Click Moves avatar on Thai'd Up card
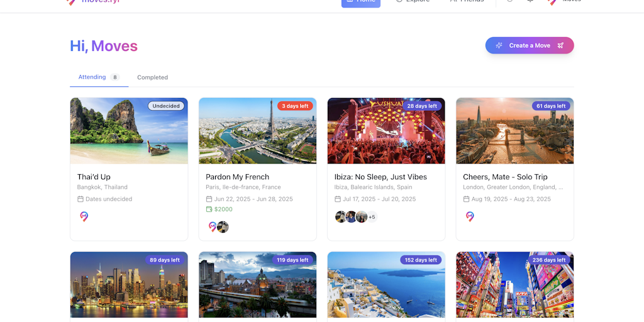Screen dimensions: 644x322 [84, 216]
